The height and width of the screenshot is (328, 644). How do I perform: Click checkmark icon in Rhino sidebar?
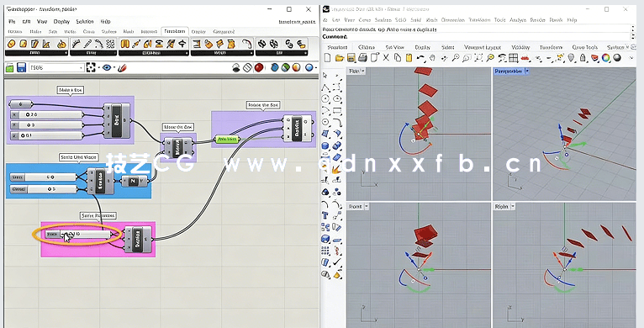click(337, 262)
